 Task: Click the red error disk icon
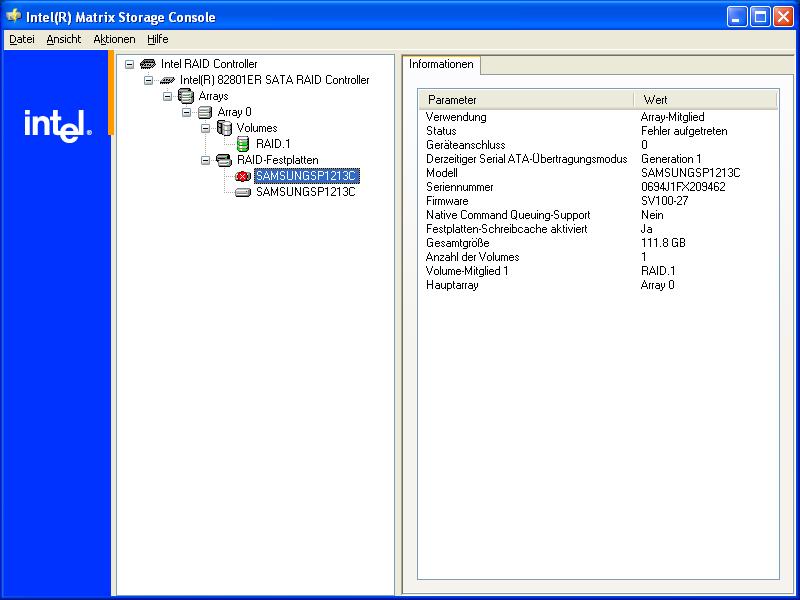[x=243, y=177]
